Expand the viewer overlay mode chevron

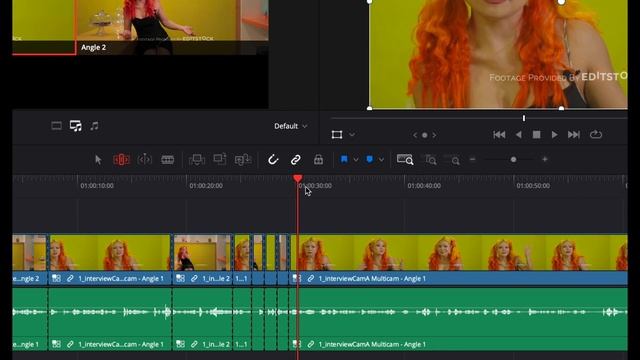tap(352, 135)
